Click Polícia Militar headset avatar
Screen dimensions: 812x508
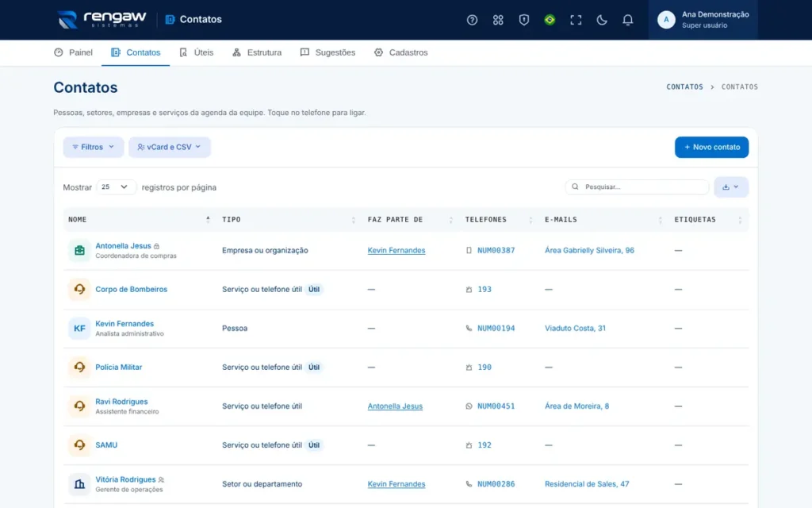click(79, 367)
